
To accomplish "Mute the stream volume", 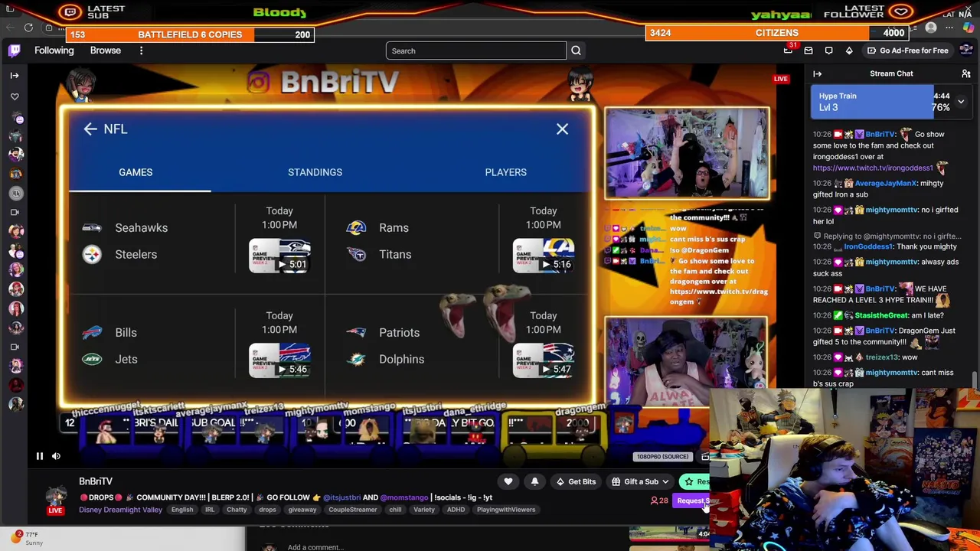I will (x=56, y=456).
